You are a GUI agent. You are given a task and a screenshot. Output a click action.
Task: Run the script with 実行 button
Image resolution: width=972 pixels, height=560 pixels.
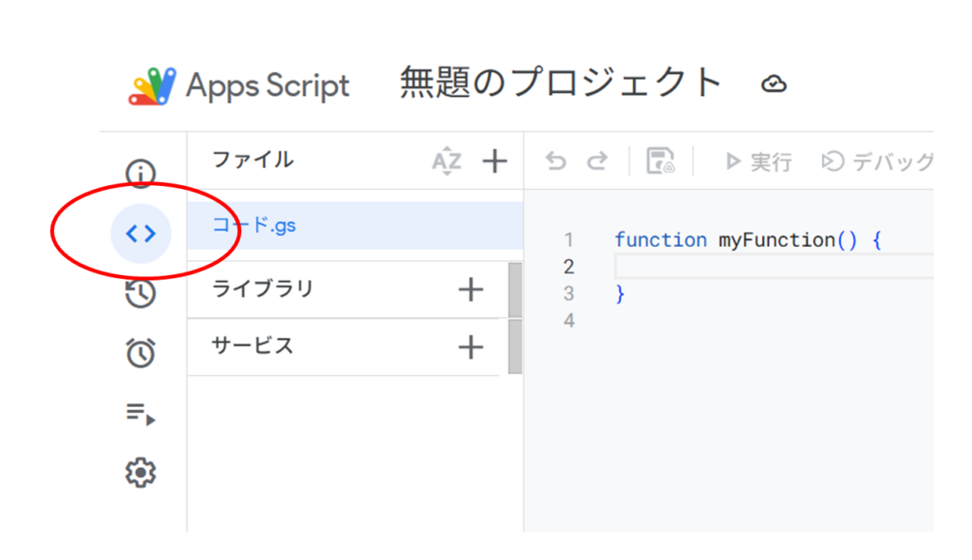(x=758, y=162)
